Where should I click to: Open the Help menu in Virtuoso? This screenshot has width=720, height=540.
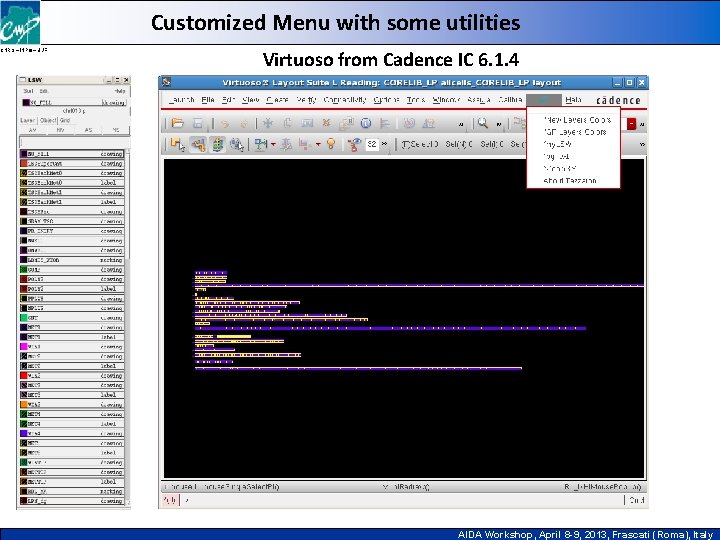[574, 100]
